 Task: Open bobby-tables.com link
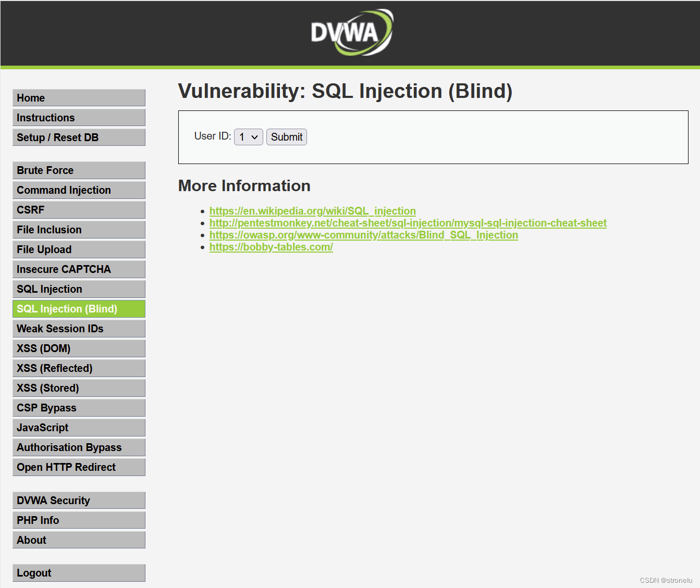pyautogui.click(x=271, y=247)
